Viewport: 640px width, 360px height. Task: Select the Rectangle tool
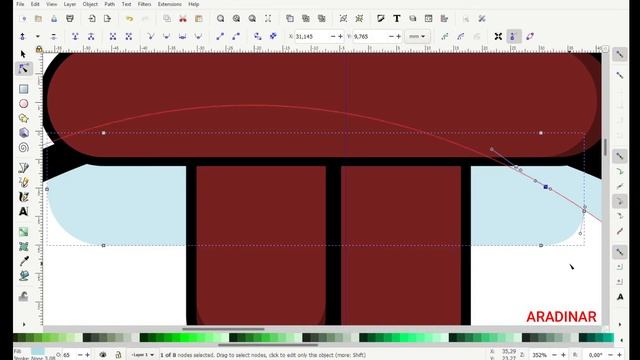coord(23,89)
